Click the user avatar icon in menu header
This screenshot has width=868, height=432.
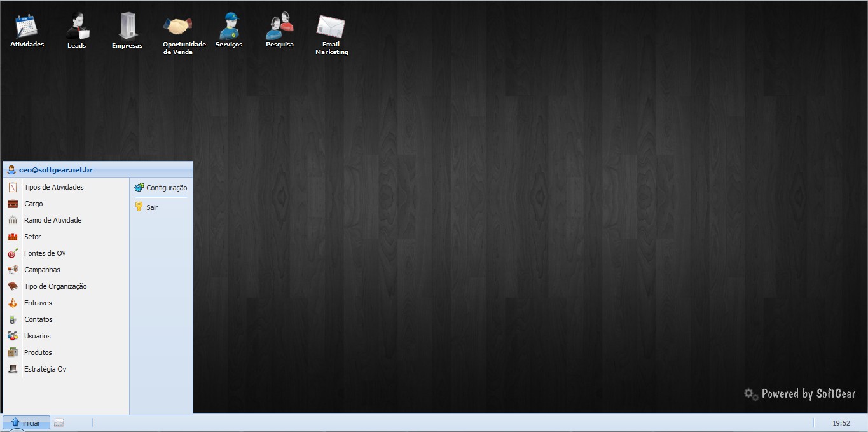click(11, 170)
